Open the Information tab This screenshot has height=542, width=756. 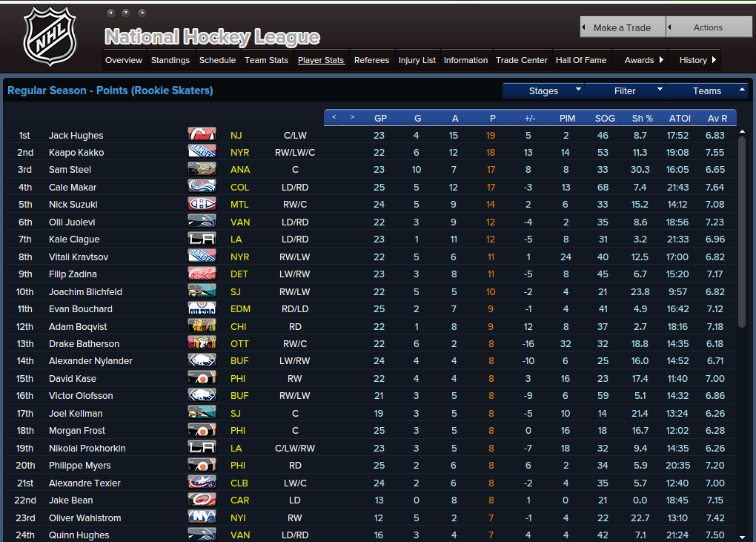pyautogui.click(x=465, y=60)
